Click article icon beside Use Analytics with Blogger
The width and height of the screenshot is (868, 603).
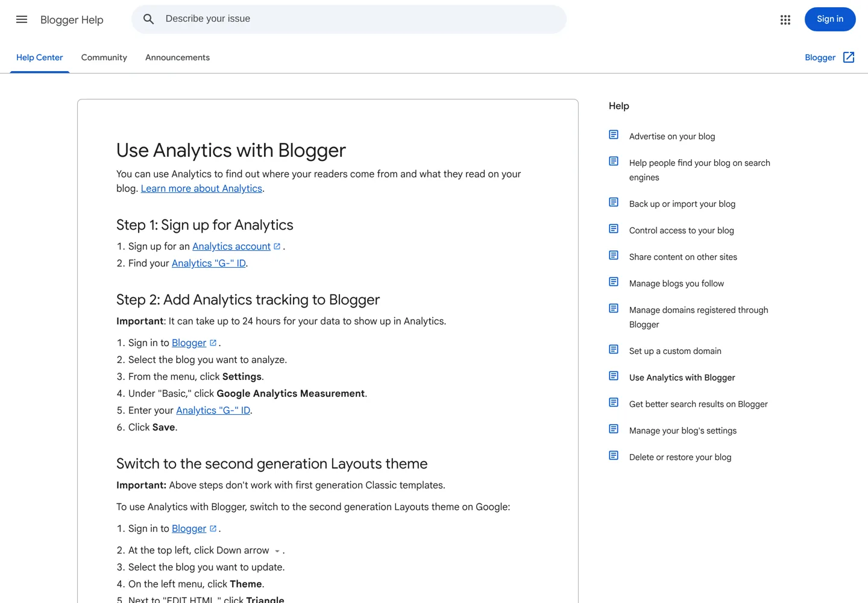tap(614, 376)
